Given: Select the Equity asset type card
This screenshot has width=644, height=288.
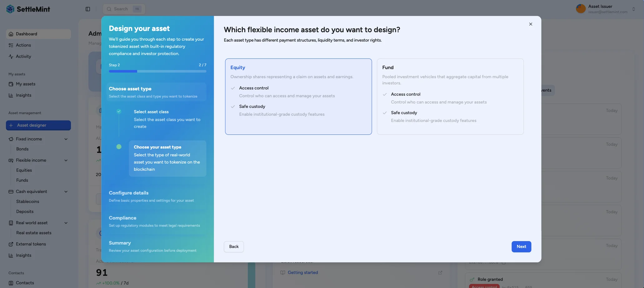Looking at the screenshot, I should tap(298, 97).
